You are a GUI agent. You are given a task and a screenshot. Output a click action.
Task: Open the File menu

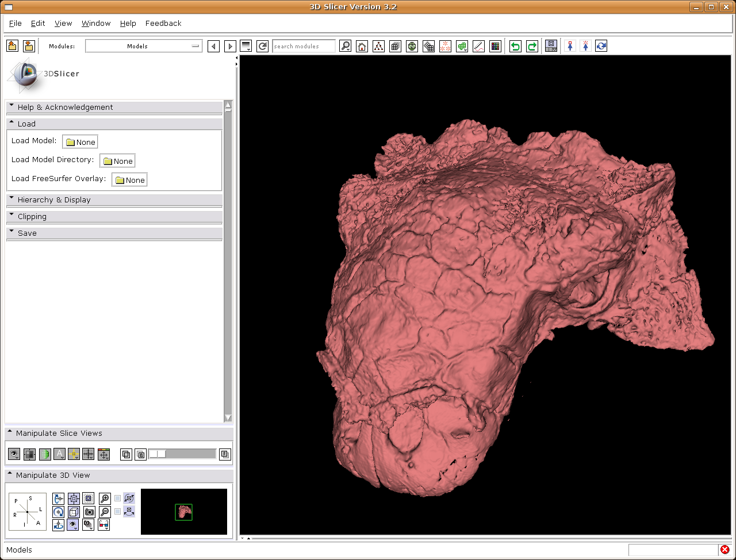click(16, 24)
